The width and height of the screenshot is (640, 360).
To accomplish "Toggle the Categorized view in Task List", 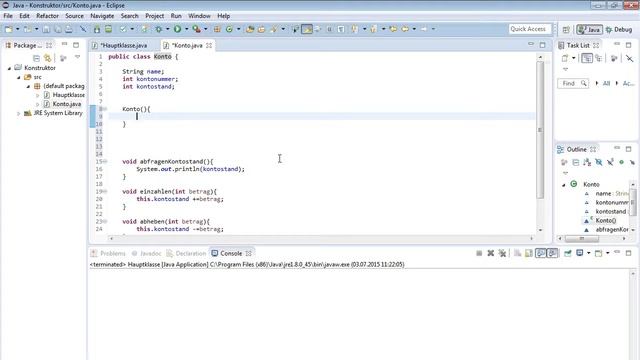I will pos(587,58).
